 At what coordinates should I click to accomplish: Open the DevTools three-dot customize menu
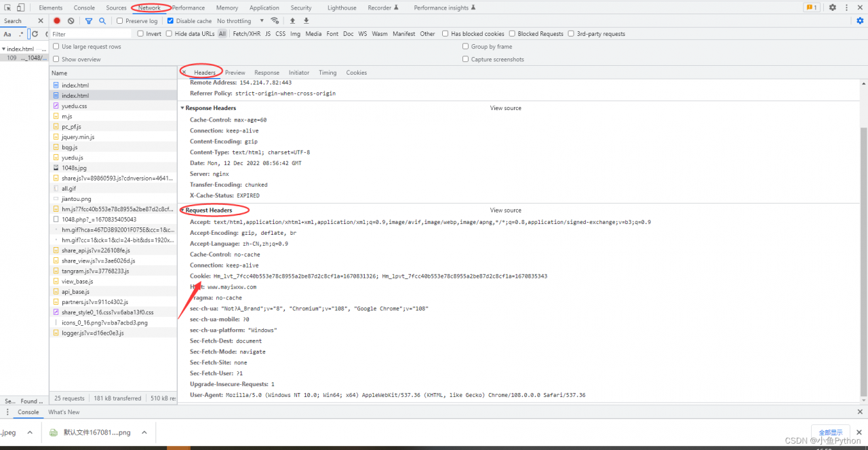pyautogui.click(x=846, y=7)
